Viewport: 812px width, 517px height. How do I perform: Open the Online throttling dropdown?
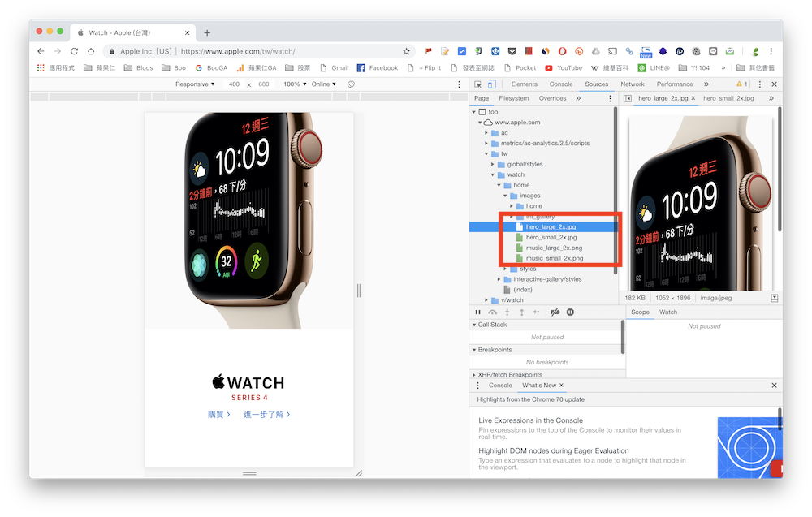pyautogui.click(x=324, y=84)
